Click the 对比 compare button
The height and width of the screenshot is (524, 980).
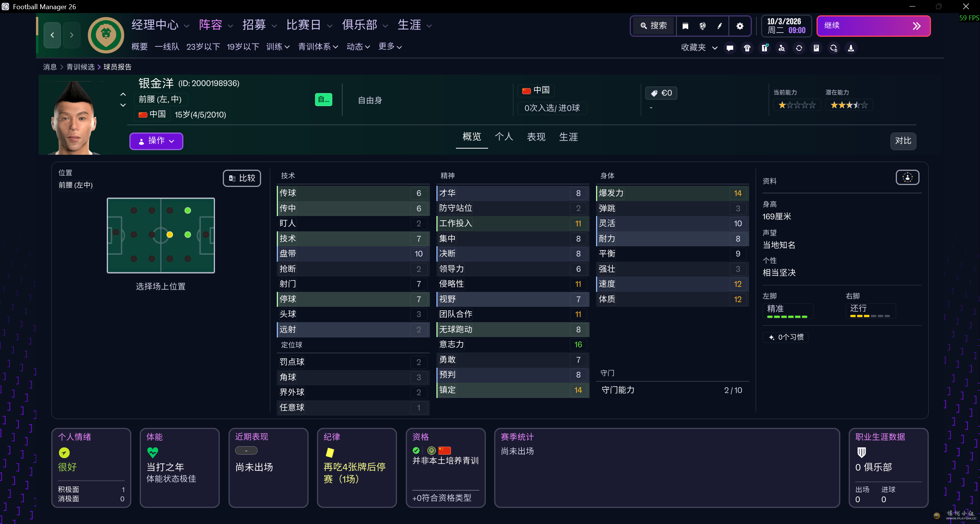903,141
